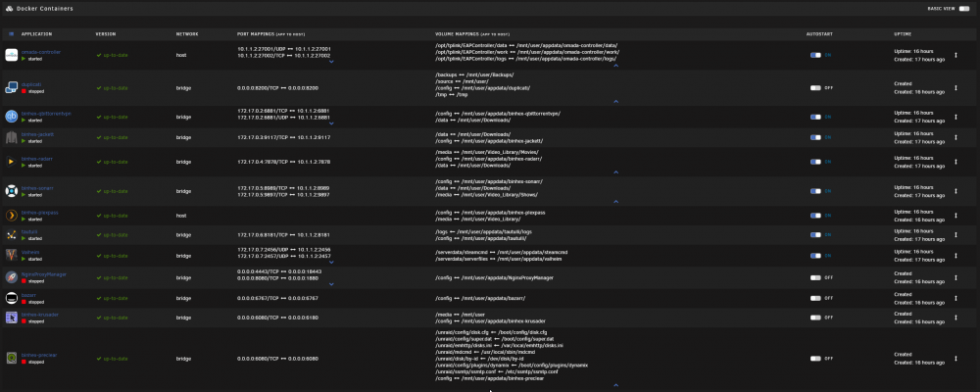Click 'host' network cell for binhex-plexpass

181,215
